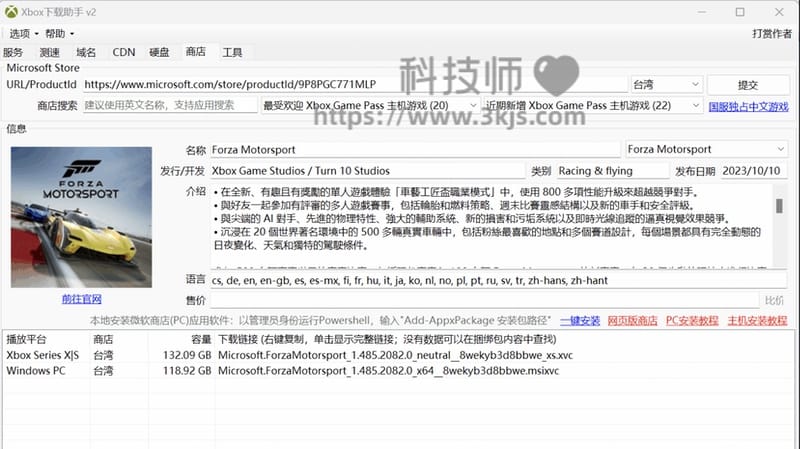The height and width of the screenshot is (449, 800).
Task: Click the _xs.xvc download link text
Action: (x=395, y=355)
